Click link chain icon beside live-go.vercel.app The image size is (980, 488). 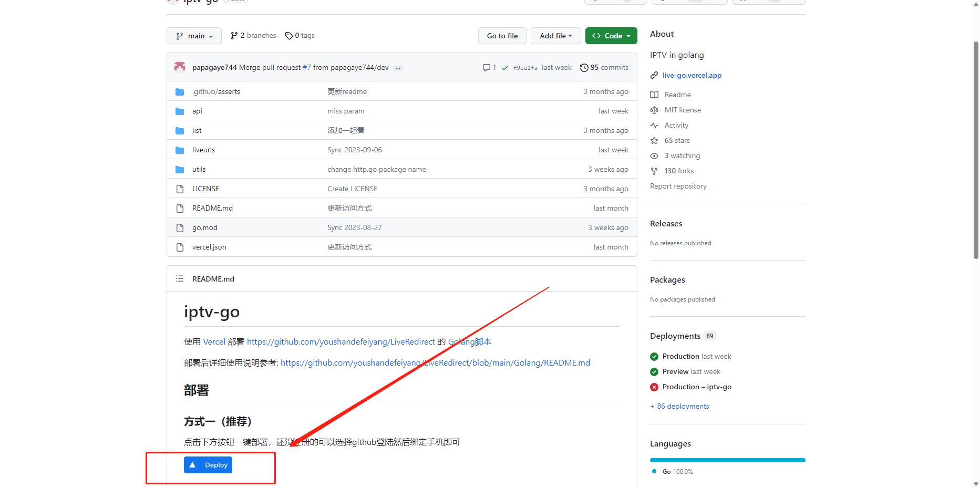click(x=654, y=76)
